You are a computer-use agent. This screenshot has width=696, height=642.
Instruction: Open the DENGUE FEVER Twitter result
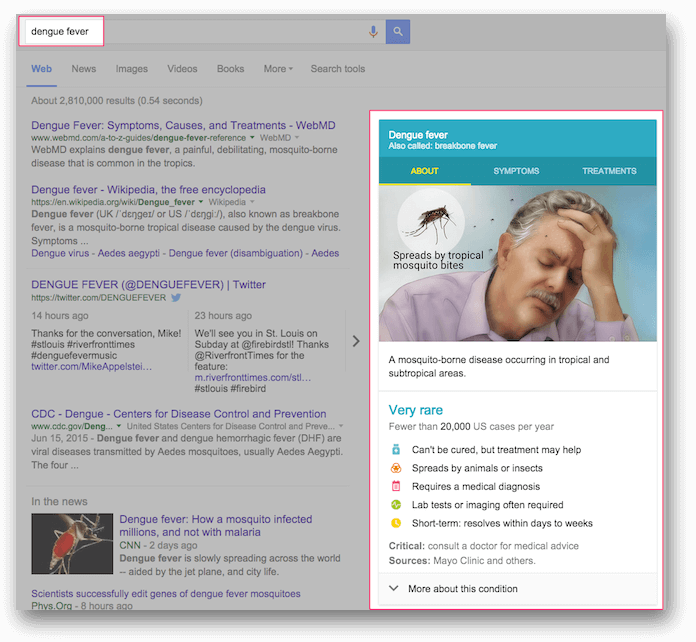click(148, 285)
